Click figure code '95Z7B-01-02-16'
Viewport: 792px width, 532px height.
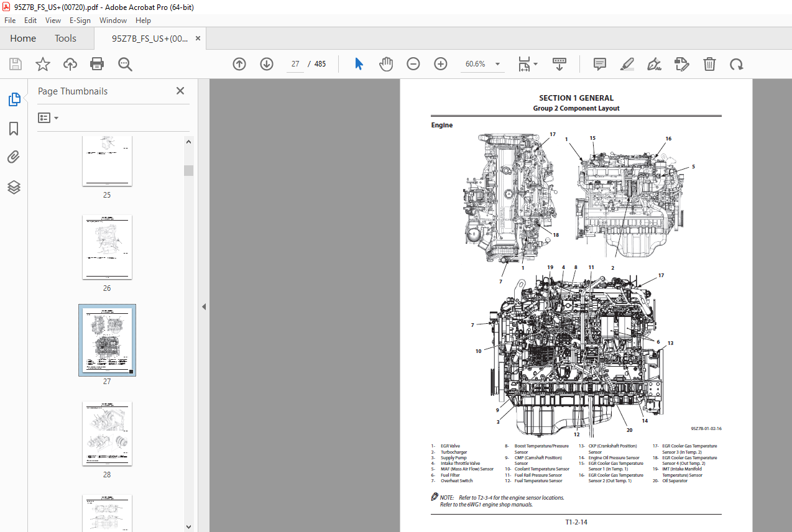pyautogui.click(x=706, y=428)
